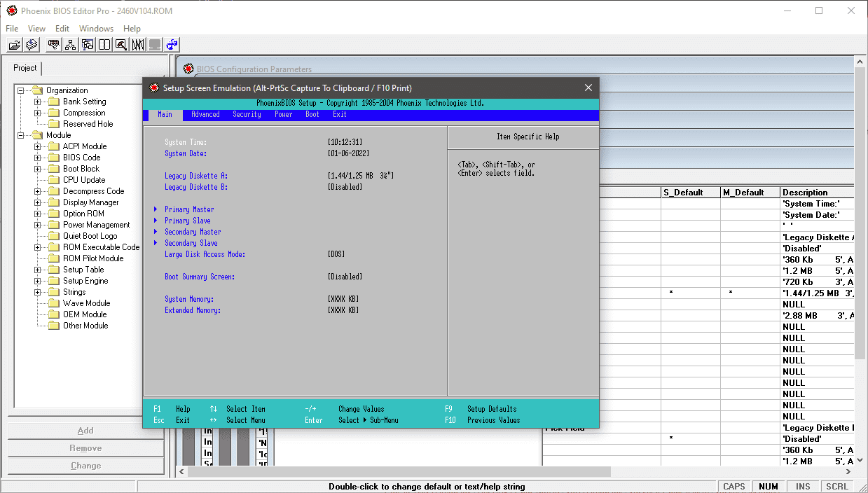This screenshot has height=493, width=868.
Task: Click the hierarchy tree diagram toolbar icon
Action: pyautogui.click(x=70, y=45)
